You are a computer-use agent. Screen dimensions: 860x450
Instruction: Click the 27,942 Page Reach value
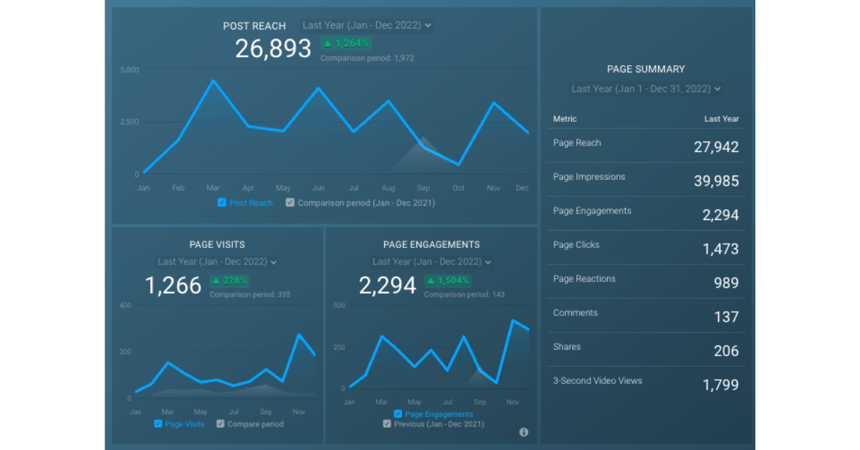tap(716, 147)
